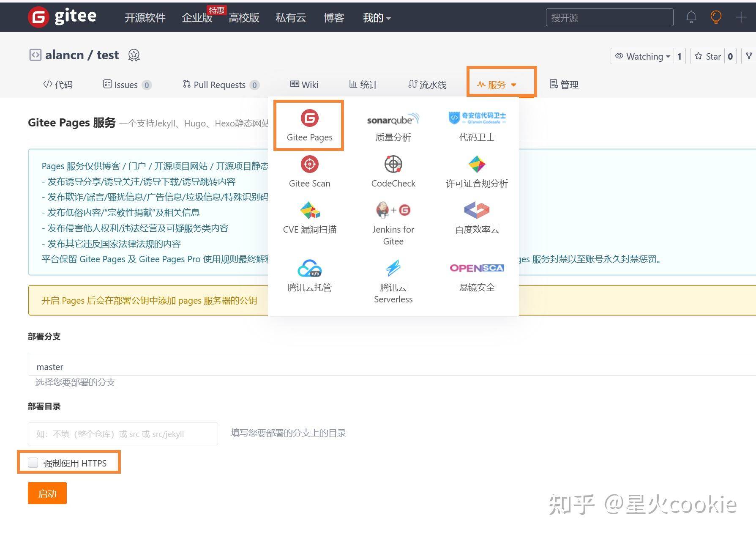Switch to the 流水线 tab
Viewport: 756px width, 535px height.
point(427,85)
